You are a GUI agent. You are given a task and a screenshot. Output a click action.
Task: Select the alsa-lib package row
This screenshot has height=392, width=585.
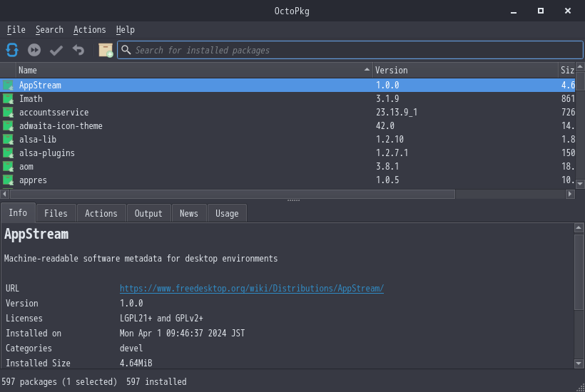(288, 140)
